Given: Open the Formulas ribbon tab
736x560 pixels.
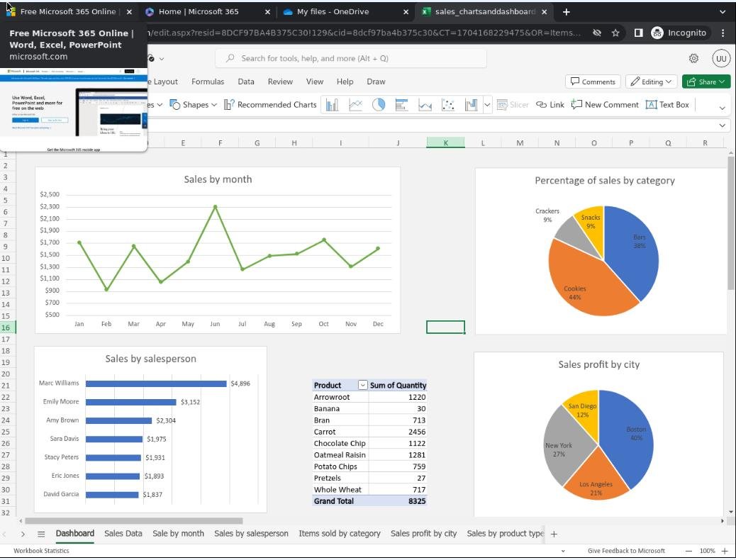Looking at the screenshot, I should pyautogui.click(x=208, y=82).
